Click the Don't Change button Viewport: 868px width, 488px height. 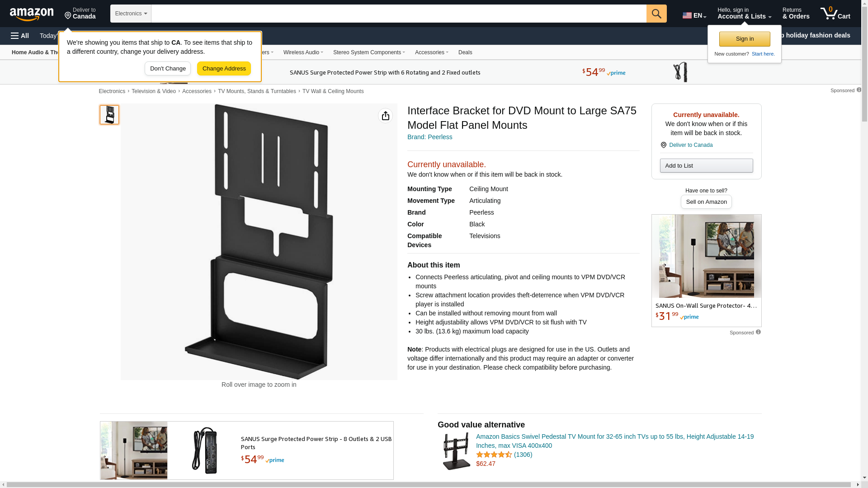(x=168, y=69)
